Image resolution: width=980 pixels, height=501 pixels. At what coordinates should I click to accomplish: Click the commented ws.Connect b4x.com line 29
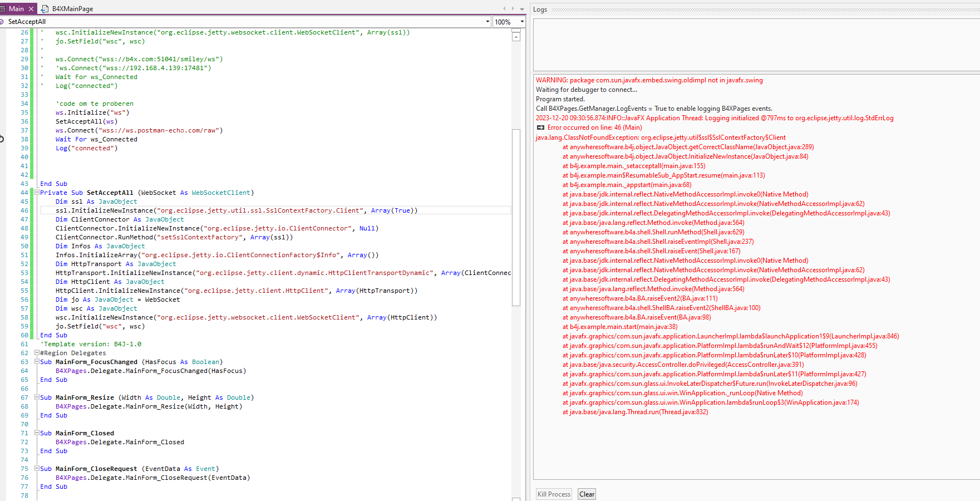click(139, 59)
